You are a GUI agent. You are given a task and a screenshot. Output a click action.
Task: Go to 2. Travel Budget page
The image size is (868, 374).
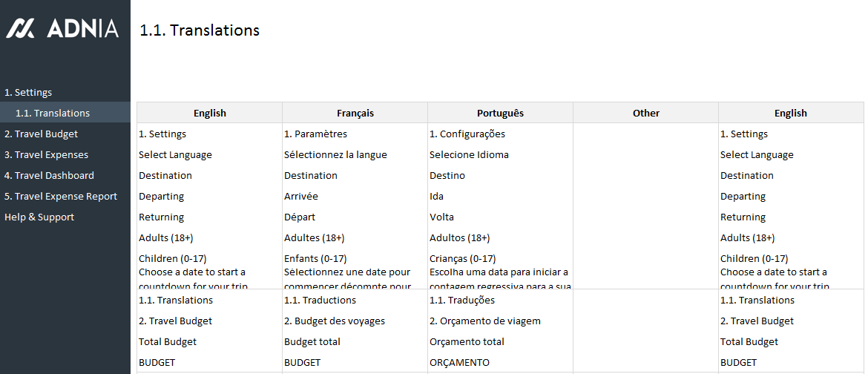[x=41, y=134]
